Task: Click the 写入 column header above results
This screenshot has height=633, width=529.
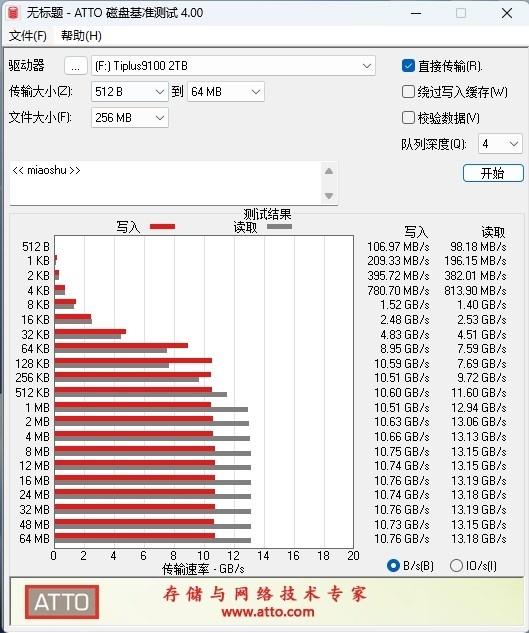Action: pyautogui.click(x=416, y=232)
